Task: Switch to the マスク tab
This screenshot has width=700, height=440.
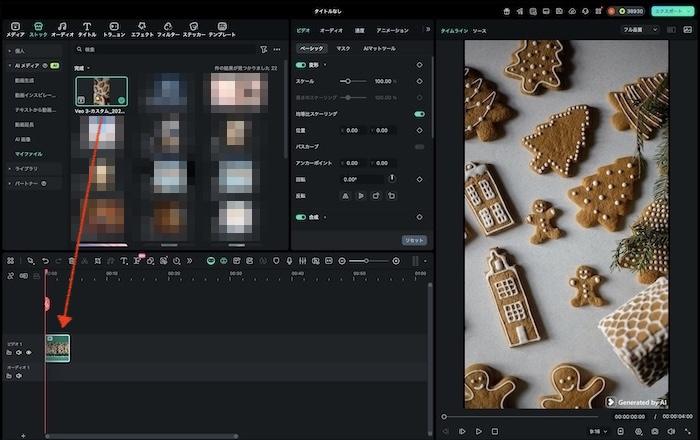Action: click(x=343, y=48)
